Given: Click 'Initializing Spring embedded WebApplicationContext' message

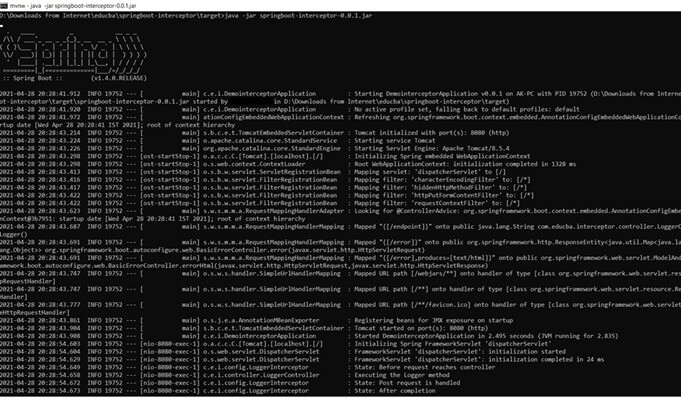Looking at the screenshot, I should tap(442, 156).
